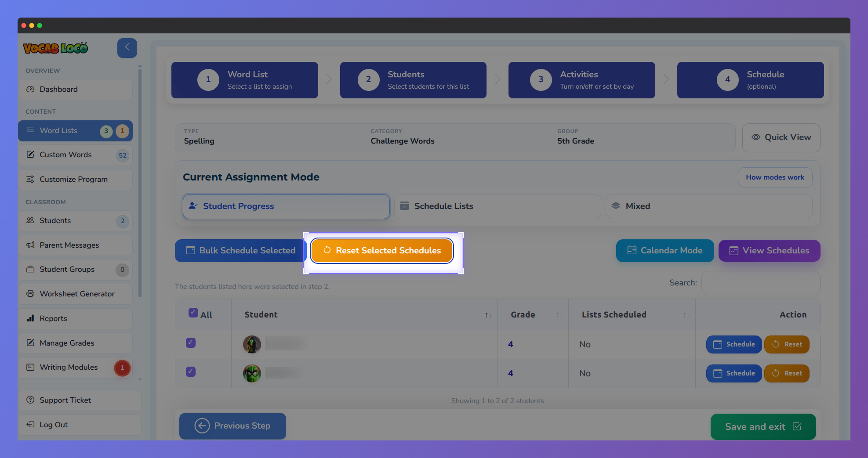Open the How modes work help
The height and width of the screenshot is (458, 868).
(775, 177)
